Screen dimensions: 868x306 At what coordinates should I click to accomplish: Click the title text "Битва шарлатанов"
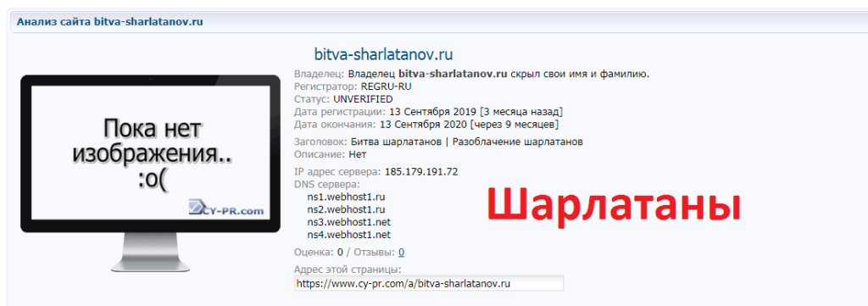click(397, 142)
